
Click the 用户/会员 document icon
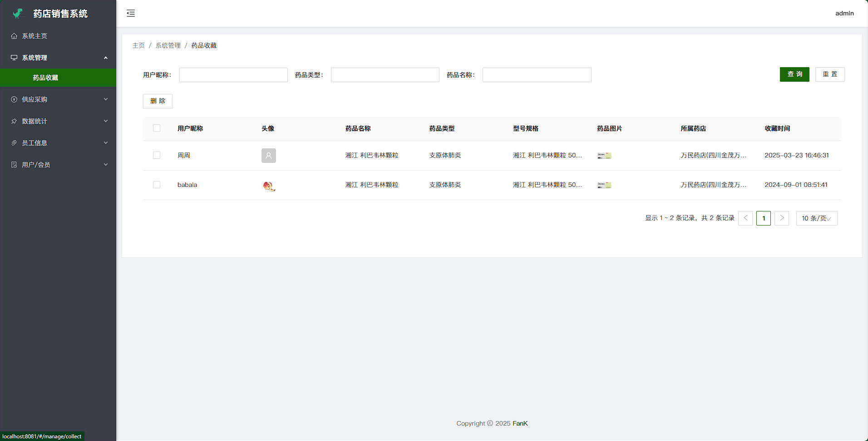14,165
